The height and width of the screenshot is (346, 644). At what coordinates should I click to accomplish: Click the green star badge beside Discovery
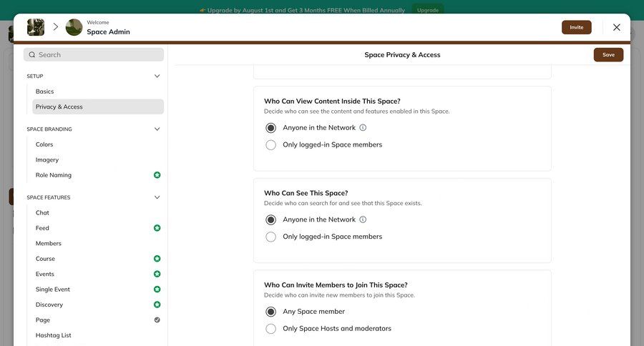(x=157, y=305)
